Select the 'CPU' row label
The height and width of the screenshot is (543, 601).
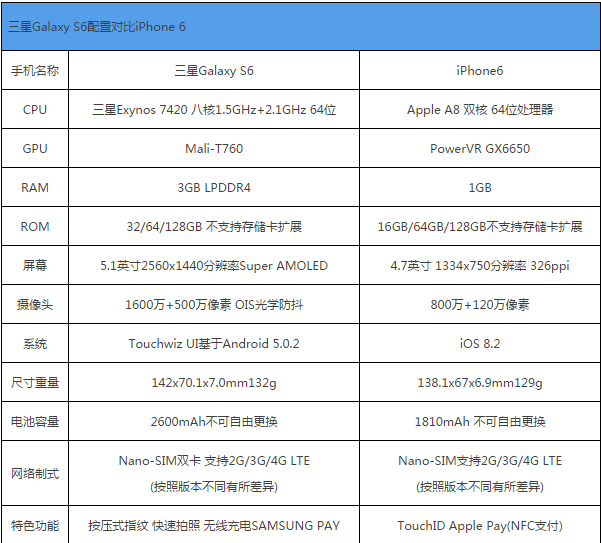click(x=35, y=110)
